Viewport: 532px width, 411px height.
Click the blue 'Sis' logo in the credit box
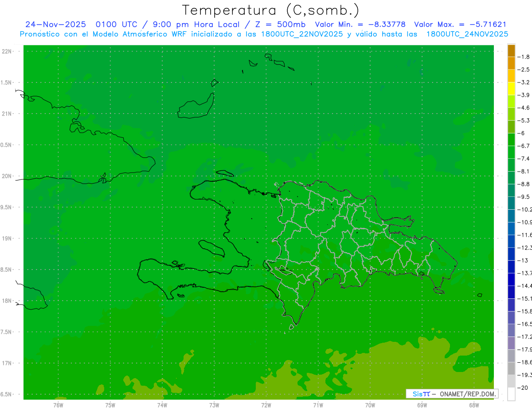[418, 394]
